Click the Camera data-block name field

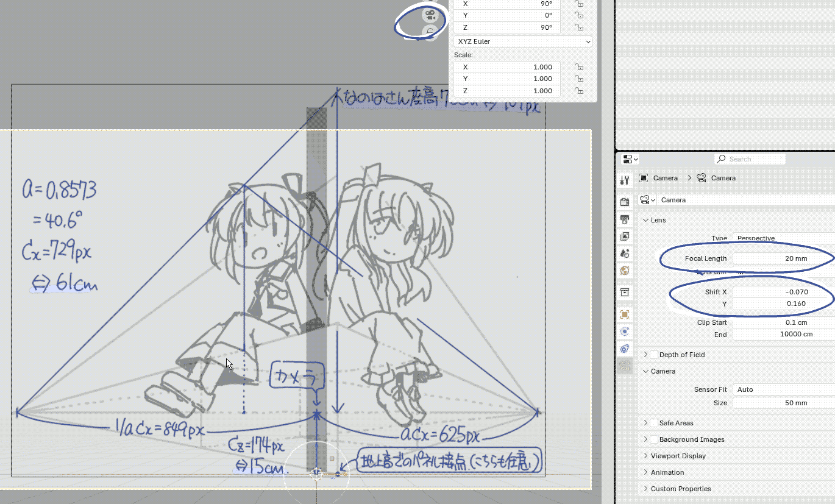747,200
